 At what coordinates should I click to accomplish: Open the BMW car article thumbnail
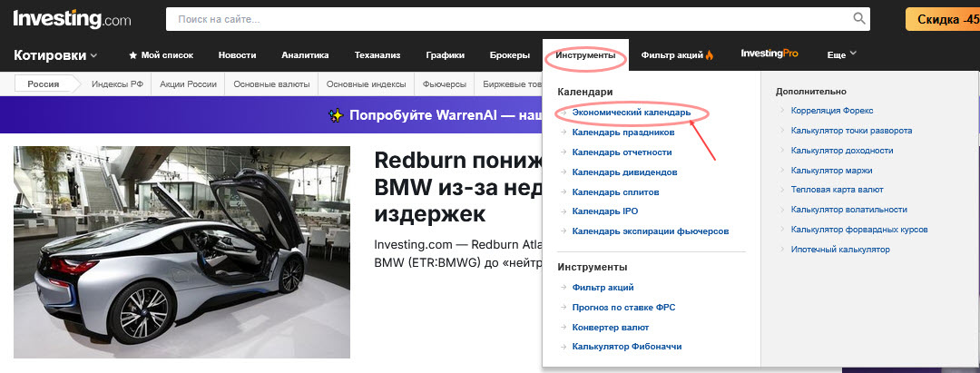(x=181, y=251)
